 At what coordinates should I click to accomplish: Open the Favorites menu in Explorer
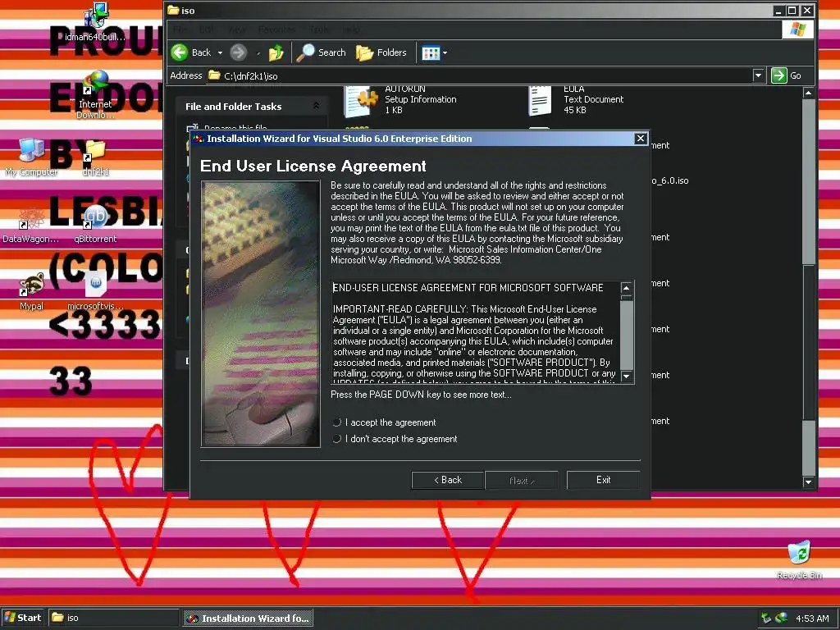click(276, 30)
